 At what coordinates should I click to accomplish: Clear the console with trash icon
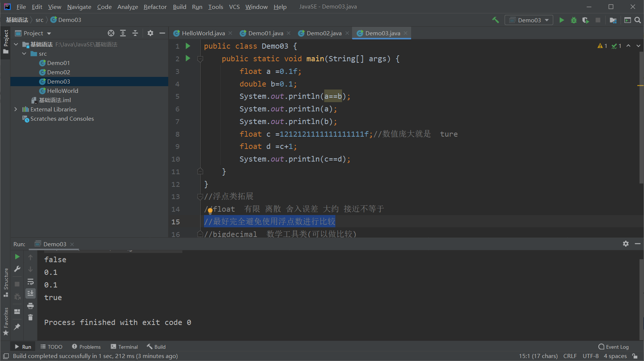pyautogui.click(x=30, y=318)
